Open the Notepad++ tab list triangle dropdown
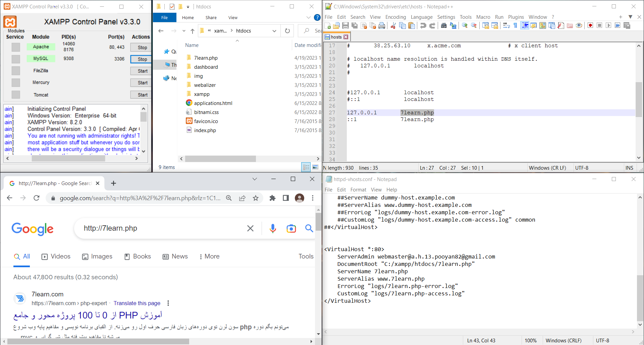This screenshot has width=644, height=345. click(630, 17)
